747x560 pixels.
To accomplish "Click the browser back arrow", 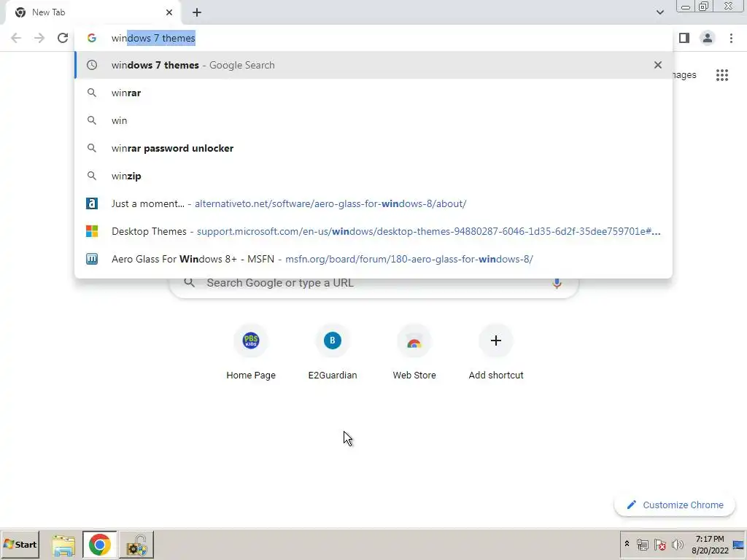I will pyautogui.click(x=16, y=38).
